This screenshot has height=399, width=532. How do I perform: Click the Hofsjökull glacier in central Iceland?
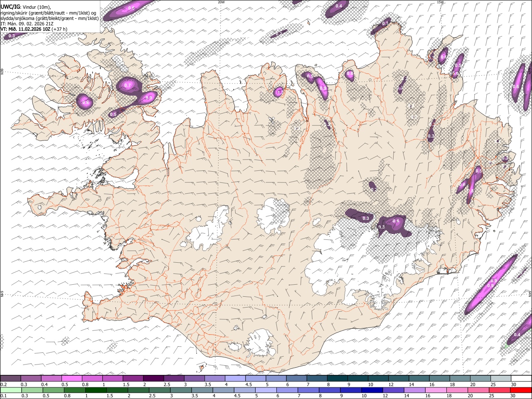273,215
